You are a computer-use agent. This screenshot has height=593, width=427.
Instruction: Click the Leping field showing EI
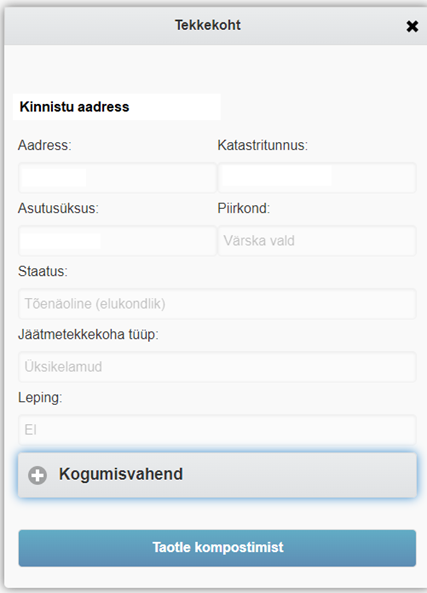[217, 430]
